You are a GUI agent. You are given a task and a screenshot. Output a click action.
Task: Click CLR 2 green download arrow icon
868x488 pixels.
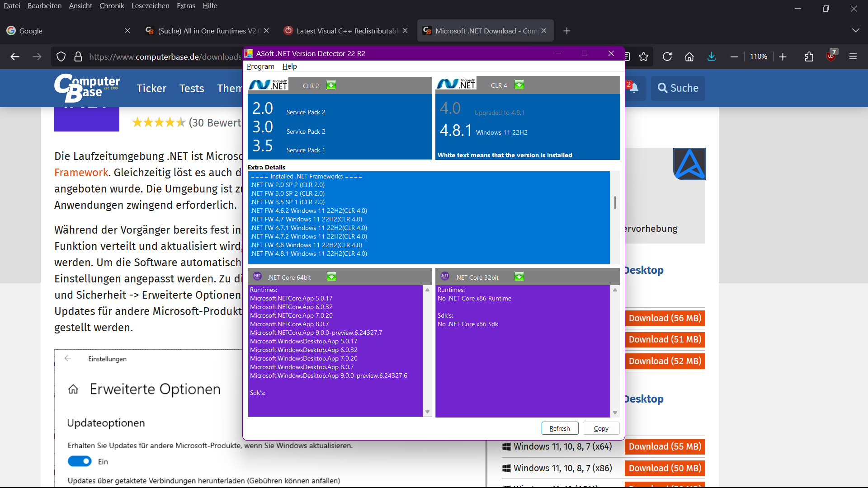pos(331,85)
